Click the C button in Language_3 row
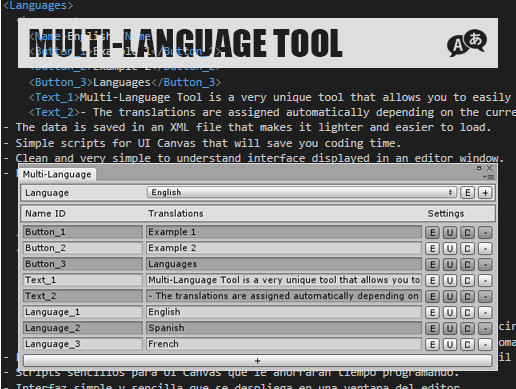The height and width of the screenshot is (389, 516). pos(467,344)
